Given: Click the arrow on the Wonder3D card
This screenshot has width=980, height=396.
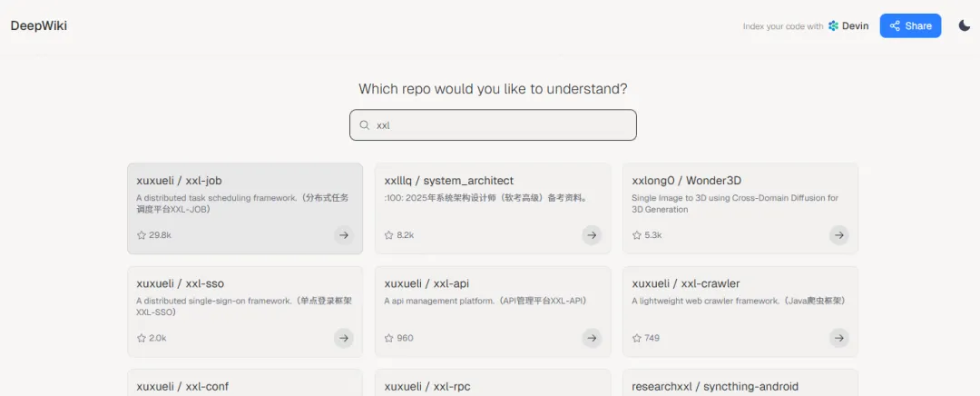Looking at the screenshot, I should click(839, 234).
